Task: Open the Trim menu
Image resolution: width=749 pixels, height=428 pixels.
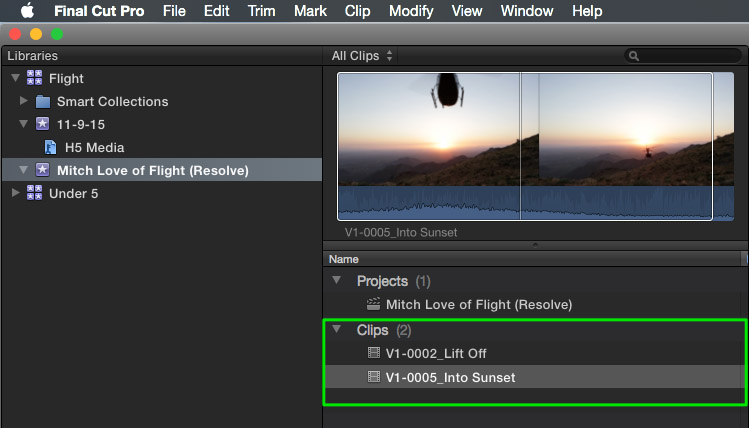Action: (261, 11)
